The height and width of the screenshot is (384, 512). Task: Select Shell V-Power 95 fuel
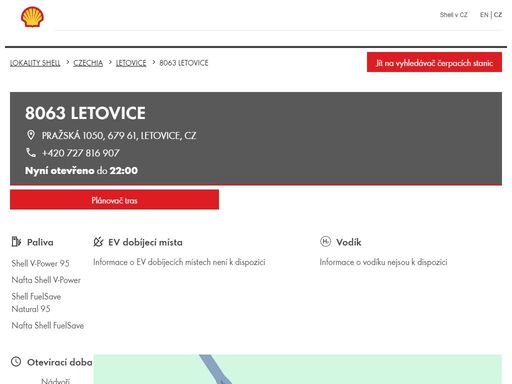point(40,263)
